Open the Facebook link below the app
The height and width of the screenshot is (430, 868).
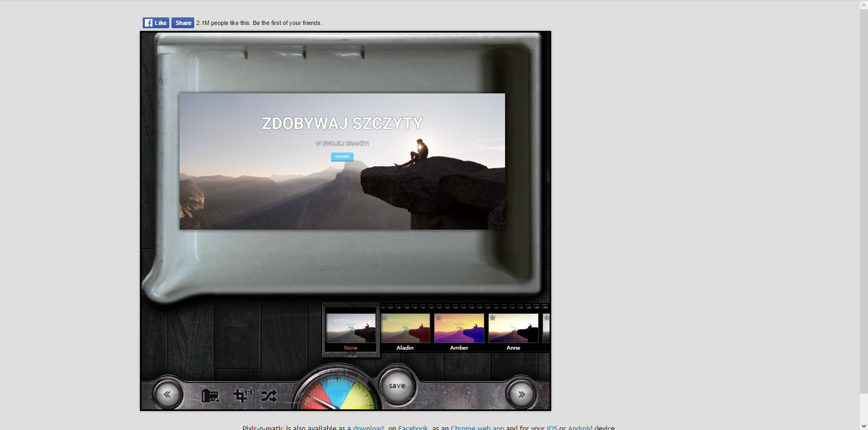pos(413,428)
